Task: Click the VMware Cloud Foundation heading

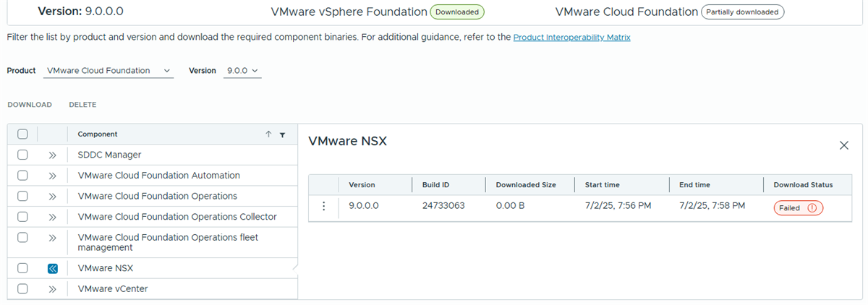Action: 626,12
